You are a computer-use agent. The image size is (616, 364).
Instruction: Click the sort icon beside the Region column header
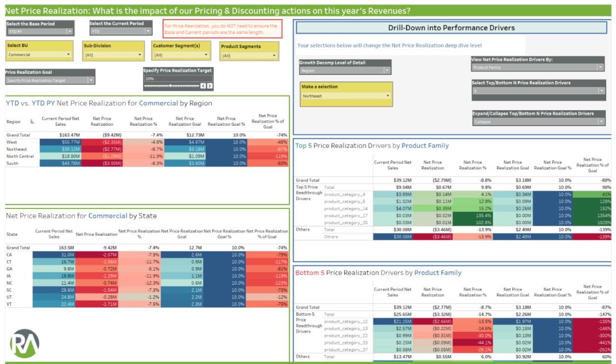[x=31, y=121]
